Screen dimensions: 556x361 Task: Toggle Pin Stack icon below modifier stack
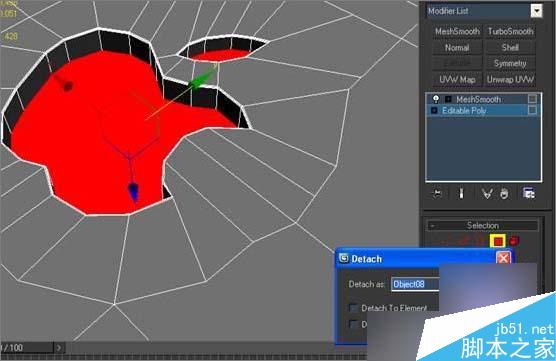pyautogui.click(x=437, y=194)
